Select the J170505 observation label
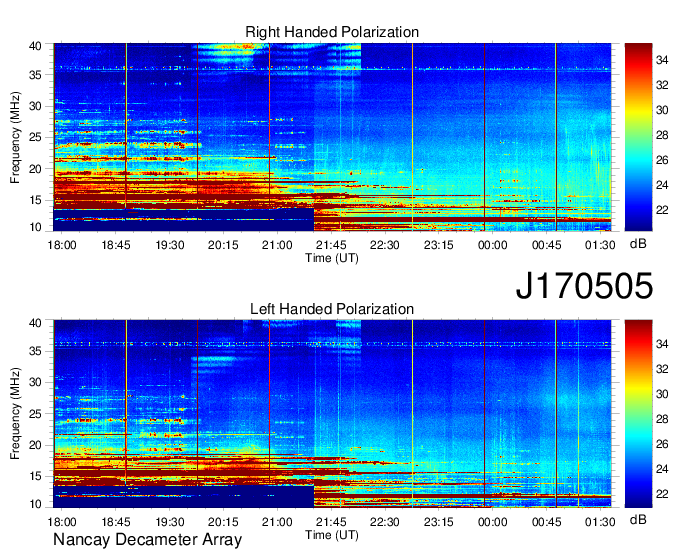The image size is (680, 552). (584, 286)
